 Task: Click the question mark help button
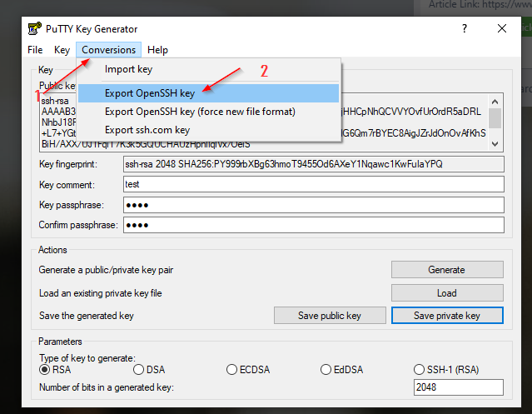point(465,28)
